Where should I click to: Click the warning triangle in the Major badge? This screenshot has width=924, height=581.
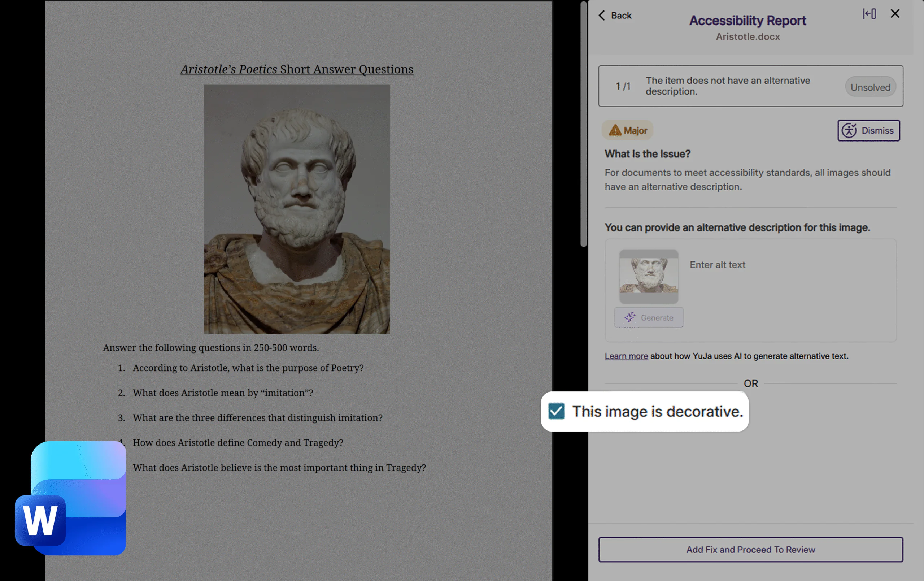click(x=615, y=130)
